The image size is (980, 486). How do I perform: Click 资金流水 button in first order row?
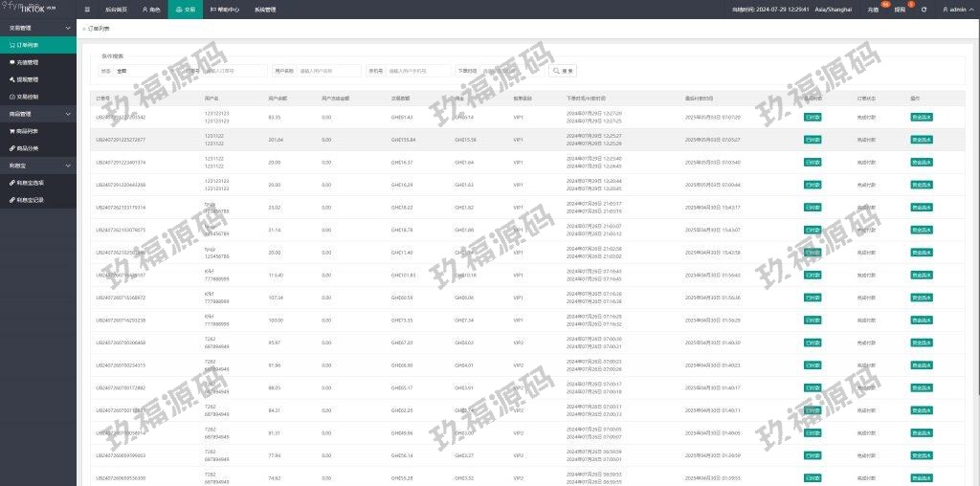pyautogui.click(x=921, y=117)
